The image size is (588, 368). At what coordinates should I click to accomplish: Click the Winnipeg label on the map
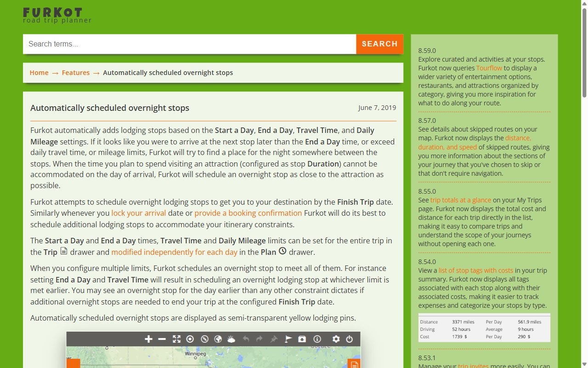(196, 354)
